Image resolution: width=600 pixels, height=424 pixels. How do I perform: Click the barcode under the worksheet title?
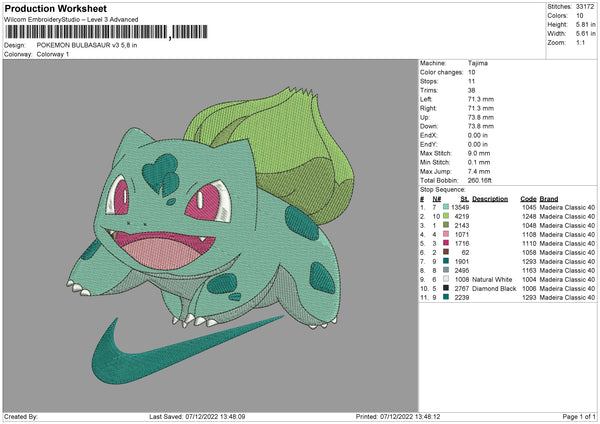coord(106,32)
